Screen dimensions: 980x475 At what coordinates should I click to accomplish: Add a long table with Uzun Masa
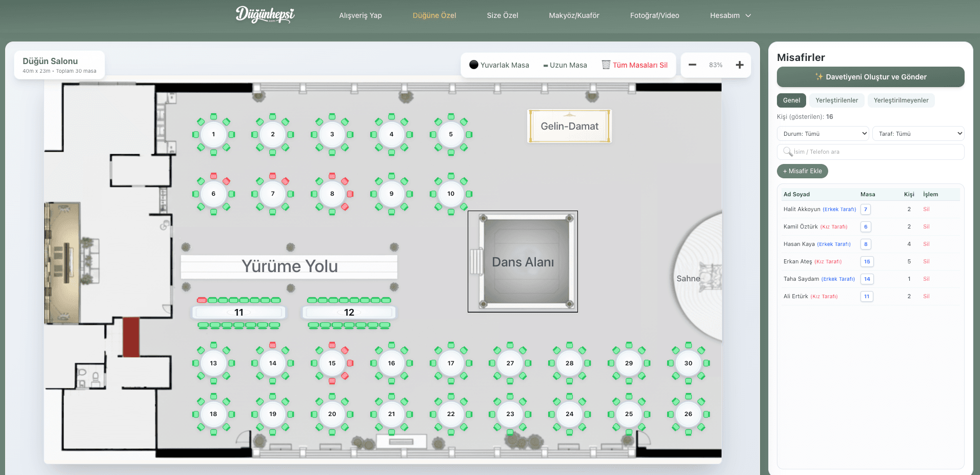pos(565,65)
